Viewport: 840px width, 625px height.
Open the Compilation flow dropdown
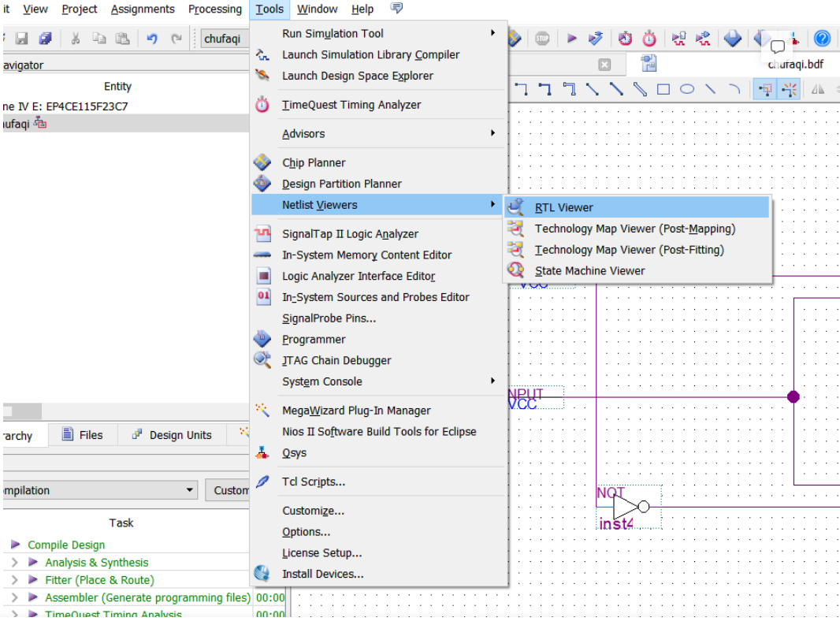pyautogui.click(x=101, y=490)
